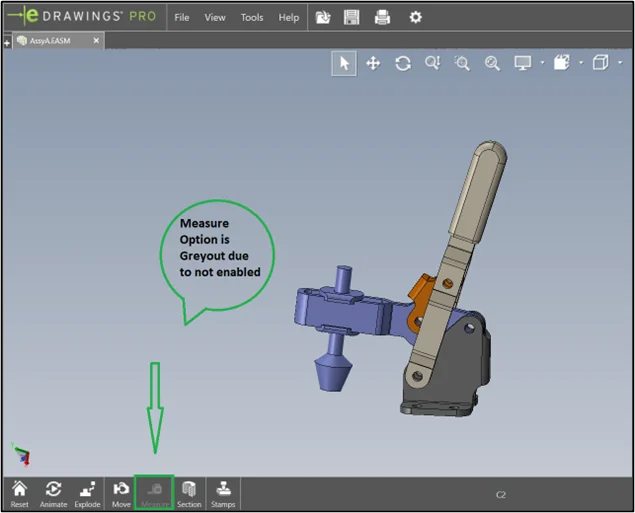Click the C2 status text

[501, 495]
